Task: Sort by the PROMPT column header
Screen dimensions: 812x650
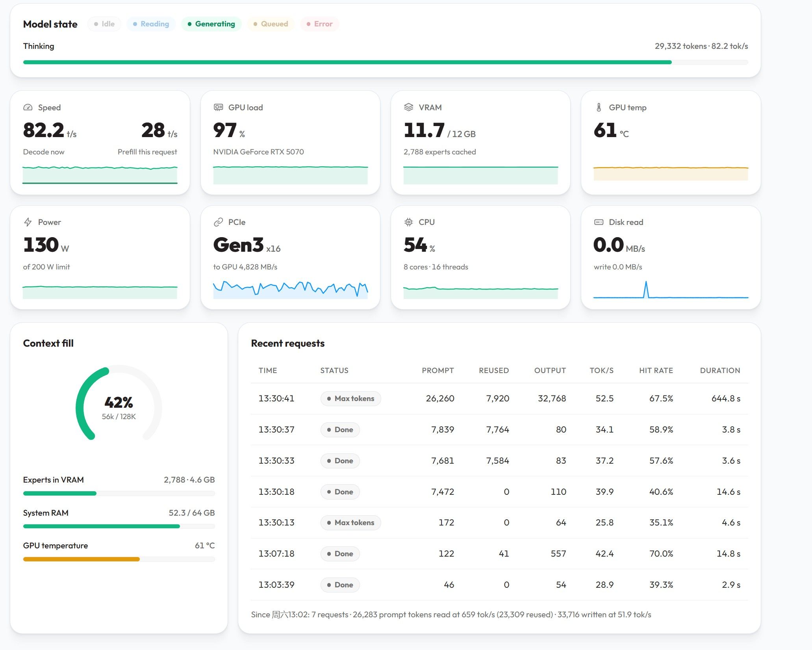Action: [438, 370]
